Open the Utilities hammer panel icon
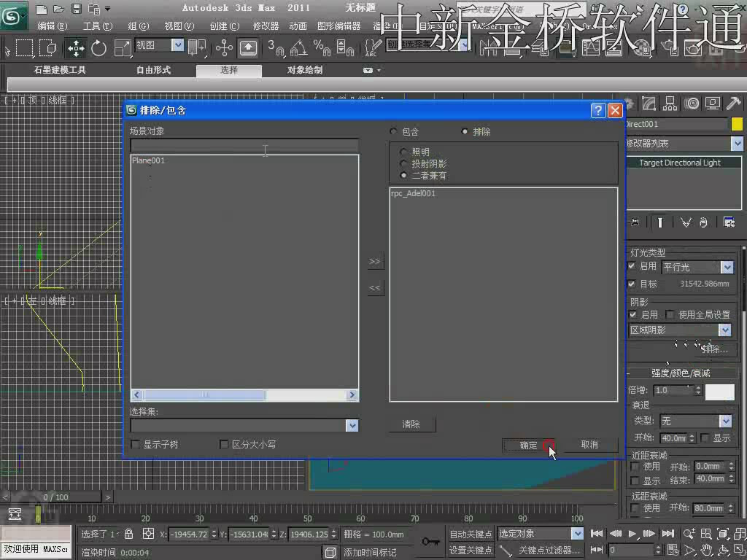The height and width of the screenshot is (560, 747). pyautogui.click(x=734, y=104)
